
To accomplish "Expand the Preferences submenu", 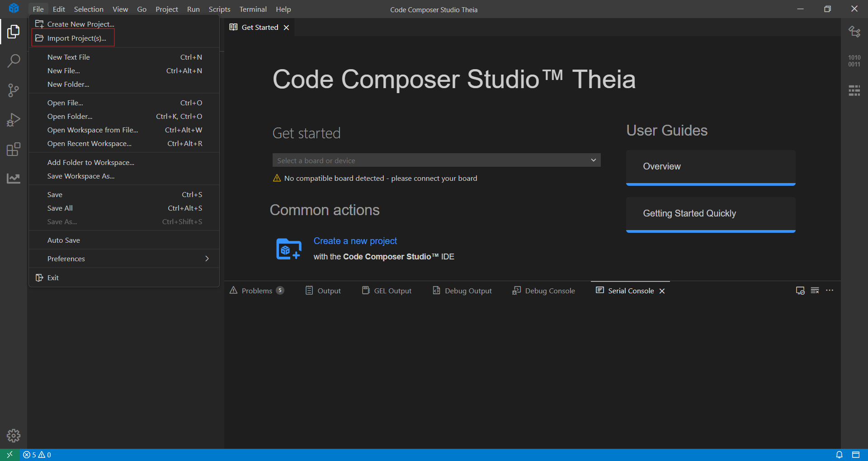I will pos(124,259).
